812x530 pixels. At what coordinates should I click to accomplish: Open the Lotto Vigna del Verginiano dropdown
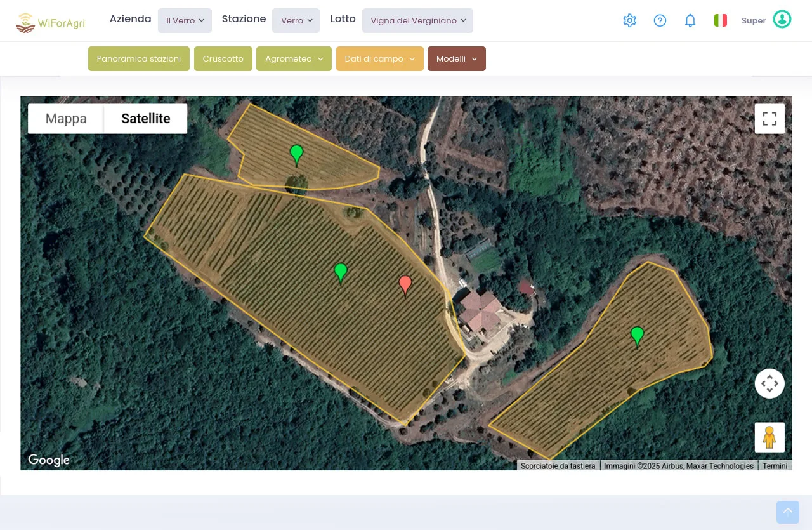417,21
